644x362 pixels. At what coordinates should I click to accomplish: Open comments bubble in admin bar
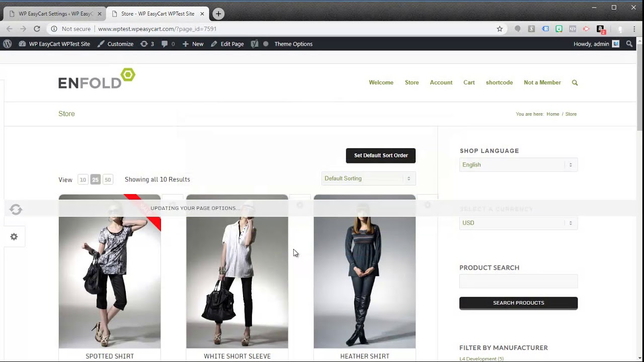click(x=168, y=44)
